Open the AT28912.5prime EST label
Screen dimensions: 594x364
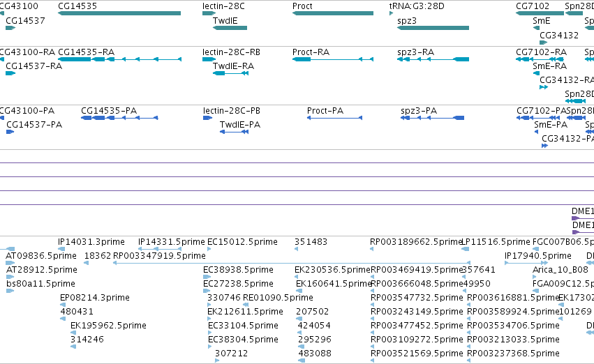coord(42,269)
